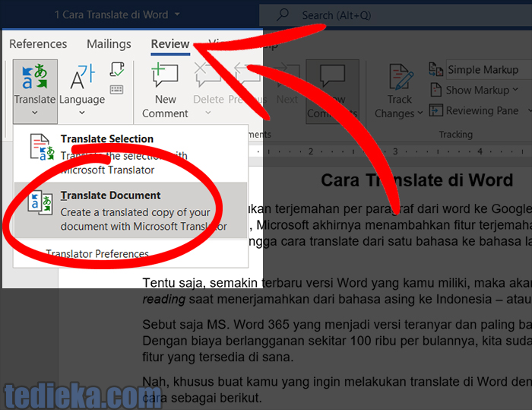Choose Translate Selection menu entry
The height and width of the screenshot is (410, 532).
click(x=131, y=154)
